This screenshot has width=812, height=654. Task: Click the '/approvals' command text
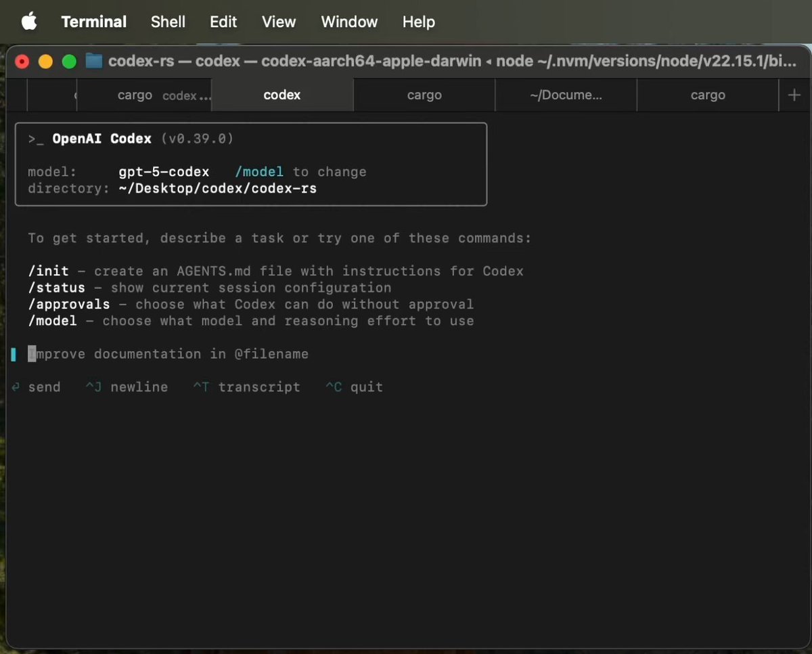coord(69,305)
